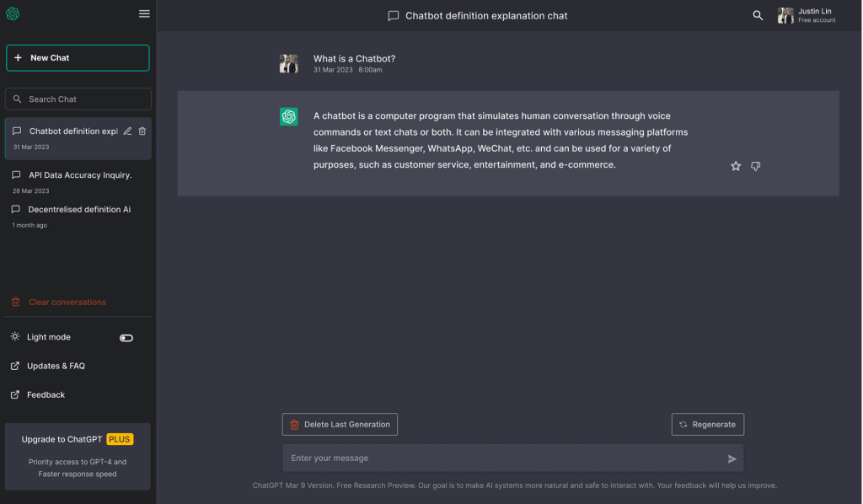Click the green ChatGPT avatar beside response
863x504 pixels.
pyautogui.click(x=288, y=116)
